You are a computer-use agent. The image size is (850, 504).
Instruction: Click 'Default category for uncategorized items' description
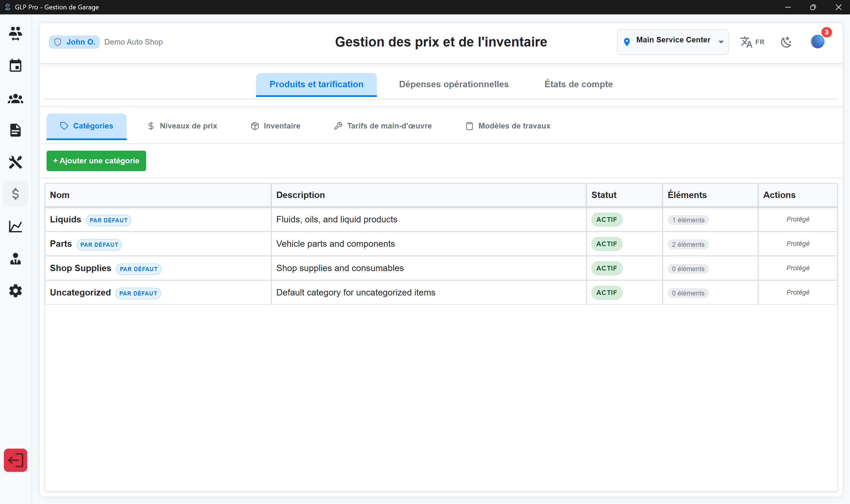click(356, 293)
